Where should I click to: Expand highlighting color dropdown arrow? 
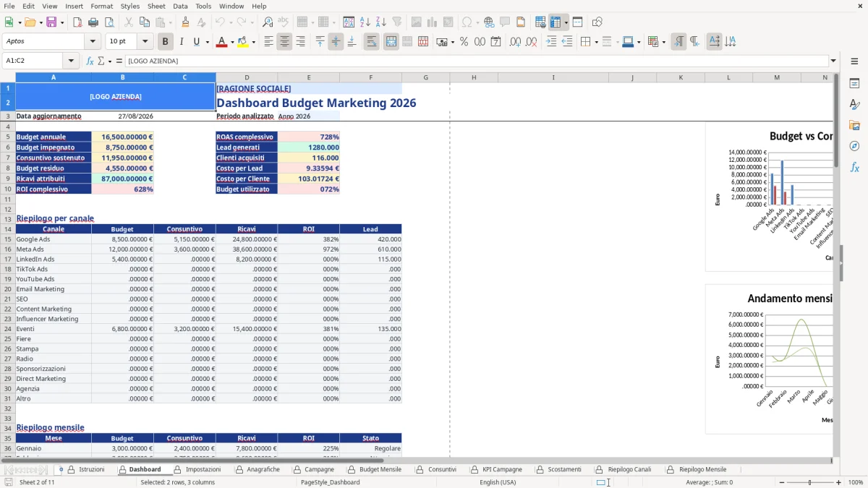pyautogui.click(x=253, y=42)
